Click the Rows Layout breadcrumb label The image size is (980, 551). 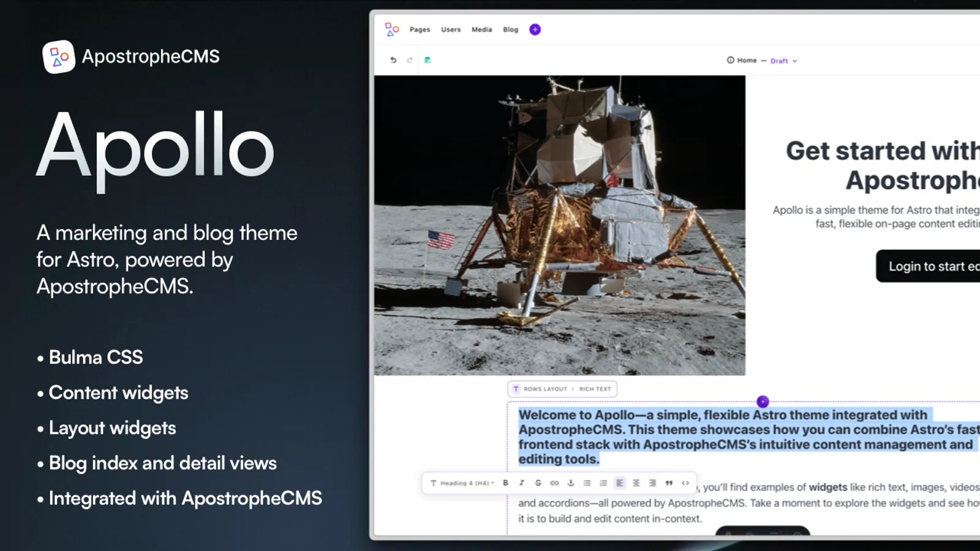(x=545, y=389)
